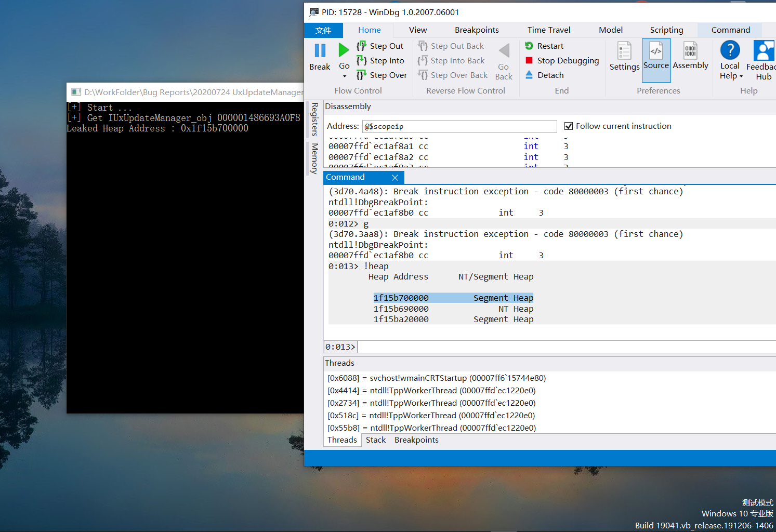Click Step Into in Flow Control
Image resolution: width=776 pixels, height=532 pixels.
click(380, 61)
